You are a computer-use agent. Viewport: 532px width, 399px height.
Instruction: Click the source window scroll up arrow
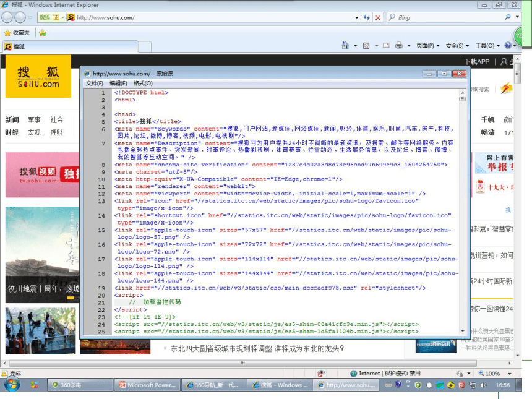463,93
